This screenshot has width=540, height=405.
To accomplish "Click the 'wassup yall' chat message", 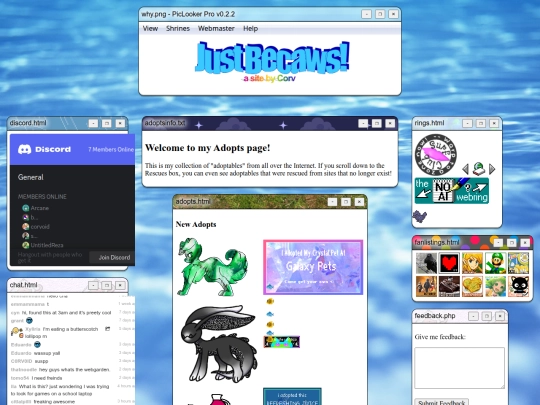I will pos(47,353).
